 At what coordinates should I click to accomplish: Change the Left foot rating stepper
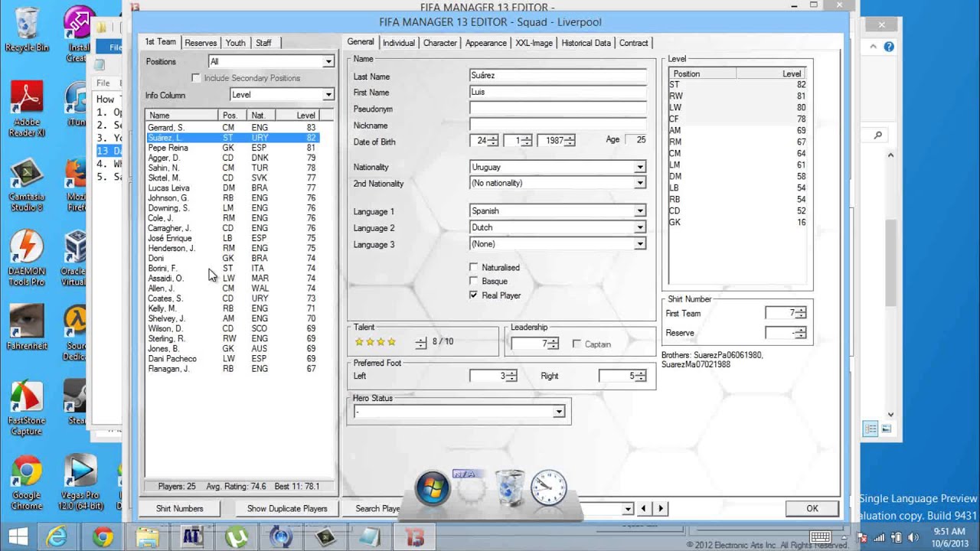511,376
